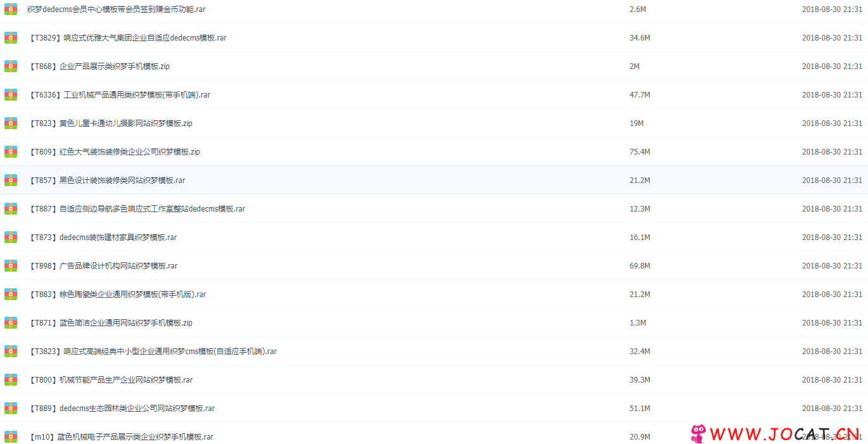Select the archive icon of 【T823】 row
Image resolution: width=868 pixels, height=444 pixels.
(x=11, y=124)
